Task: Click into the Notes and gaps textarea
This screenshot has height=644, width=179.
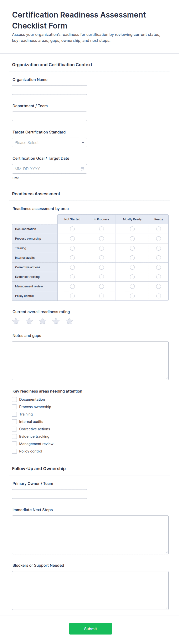Action: [90, 361]
